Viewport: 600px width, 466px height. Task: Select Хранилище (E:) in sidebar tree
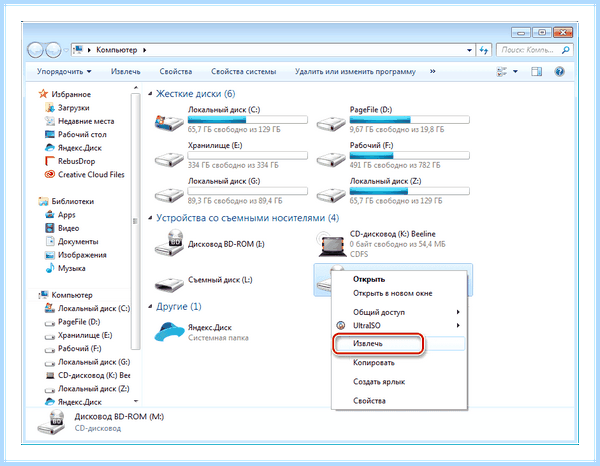(78, 336)
